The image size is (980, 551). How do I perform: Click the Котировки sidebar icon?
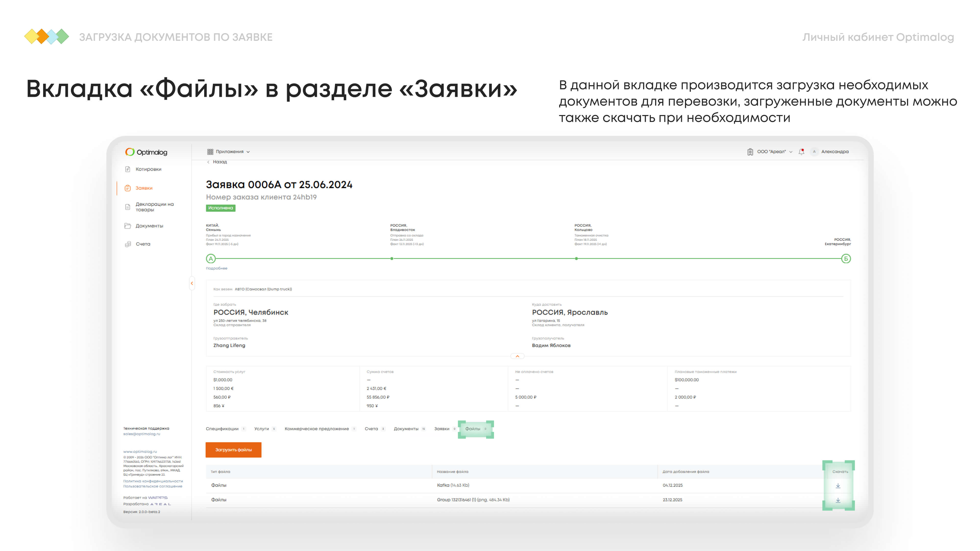tap(128, 169)
